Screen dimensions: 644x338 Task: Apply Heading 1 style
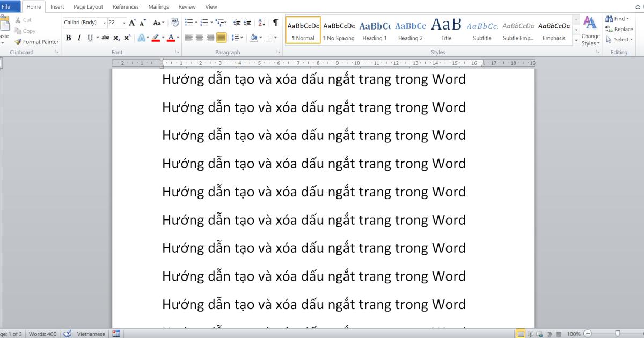point(375,31)
